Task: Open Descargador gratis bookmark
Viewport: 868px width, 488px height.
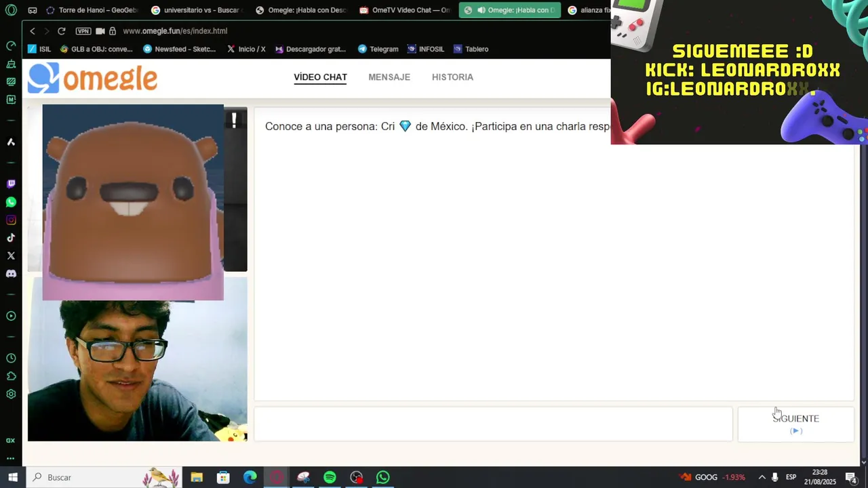Action: 310,49
